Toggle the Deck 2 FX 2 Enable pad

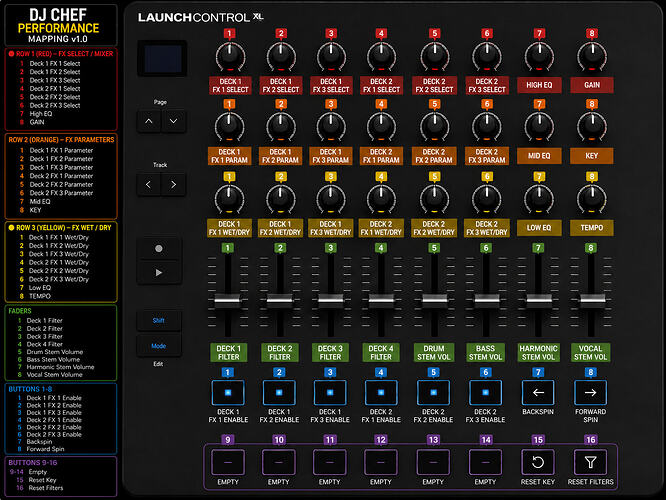pos(433,393)
